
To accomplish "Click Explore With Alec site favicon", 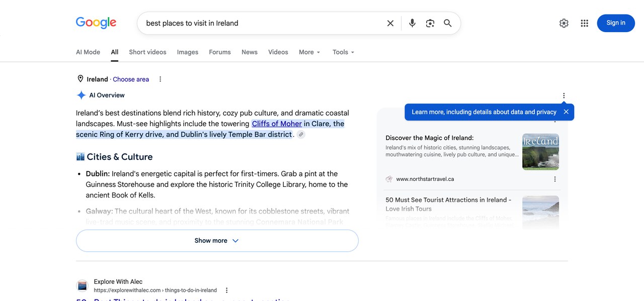I will tap(82, 286).
